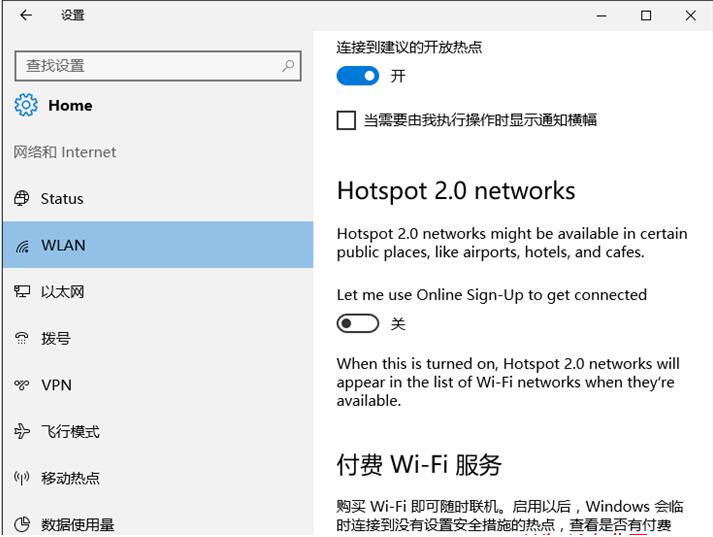The image size is (713, 537).
Task: Click the WLAN wireless signal icon
Action: click(x=22, y=246)
